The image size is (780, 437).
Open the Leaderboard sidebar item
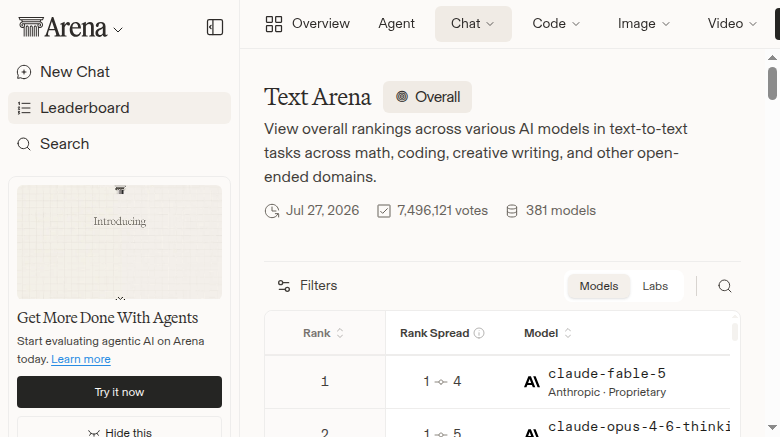tap(119, 108)
